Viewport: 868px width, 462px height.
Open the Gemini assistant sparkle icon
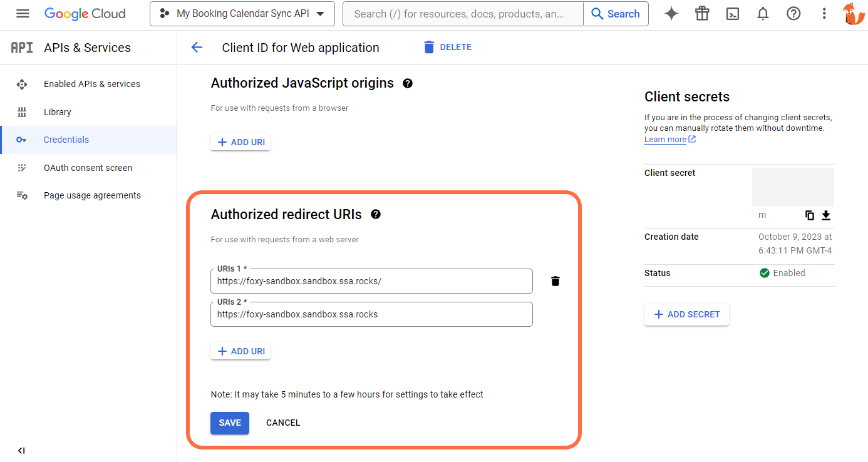tap(671, 13)
